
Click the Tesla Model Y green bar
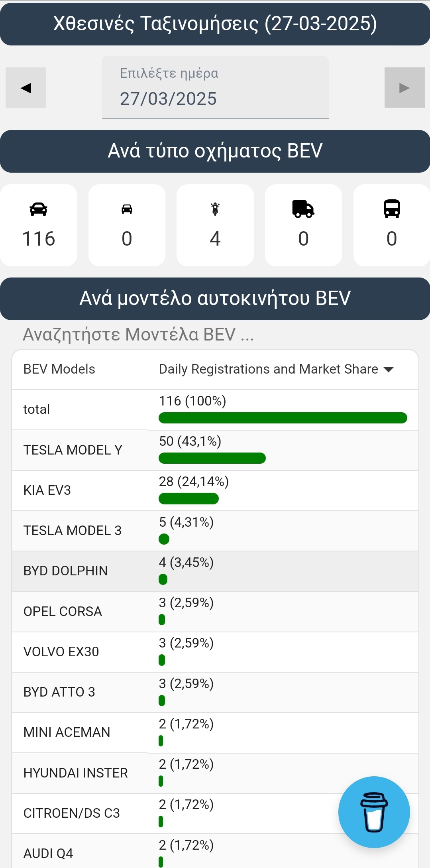coord(212,458)
